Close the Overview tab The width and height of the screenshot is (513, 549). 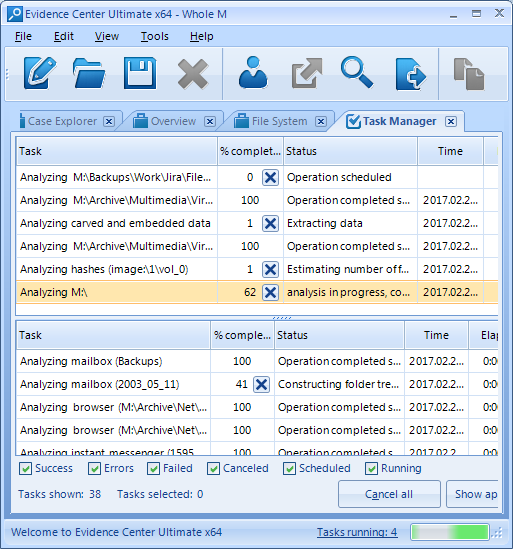(x=210, y=121)
